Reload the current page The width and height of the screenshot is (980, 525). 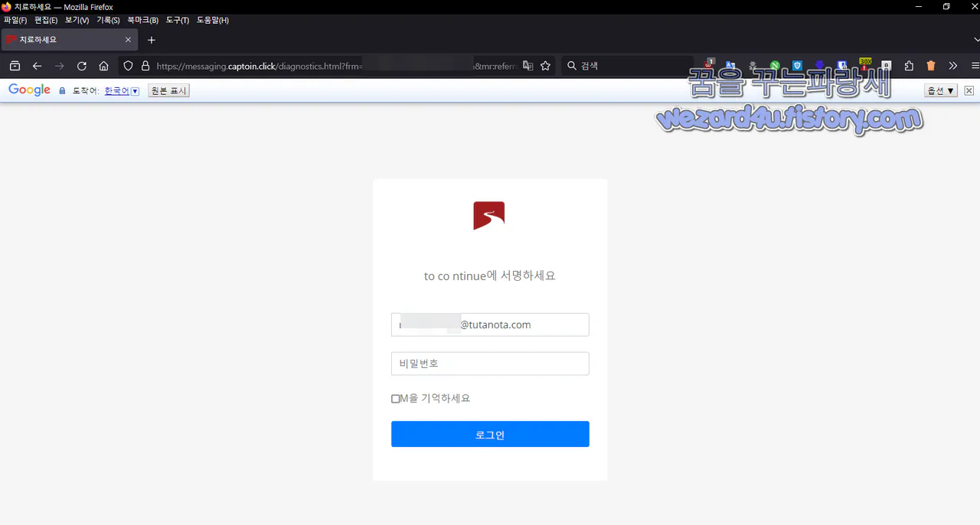(x=81, y=66)
